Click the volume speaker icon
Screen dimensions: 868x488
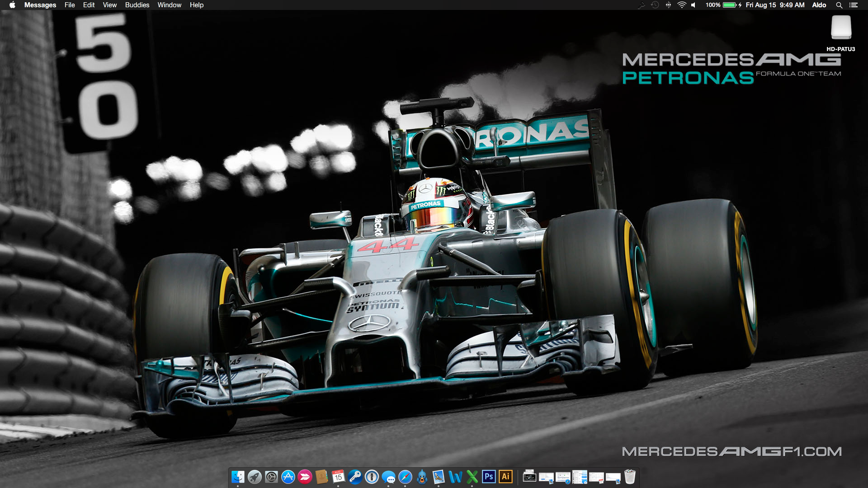[693, 5]
